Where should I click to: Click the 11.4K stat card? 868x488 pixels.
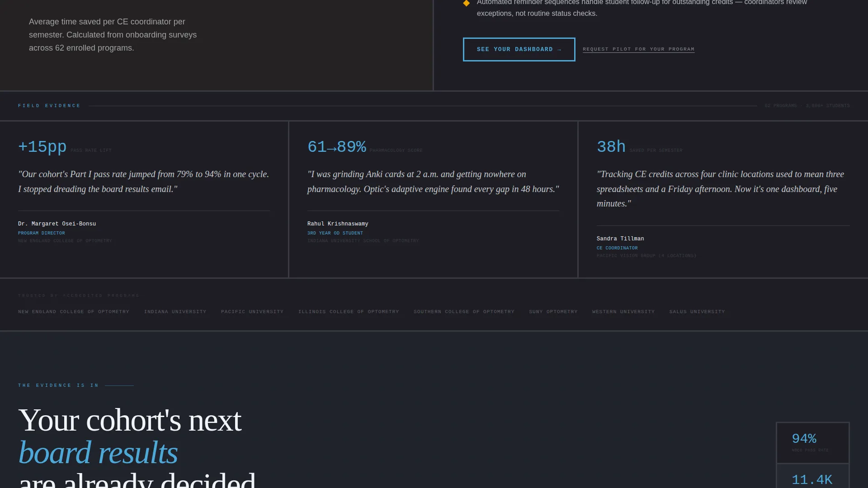813,476
